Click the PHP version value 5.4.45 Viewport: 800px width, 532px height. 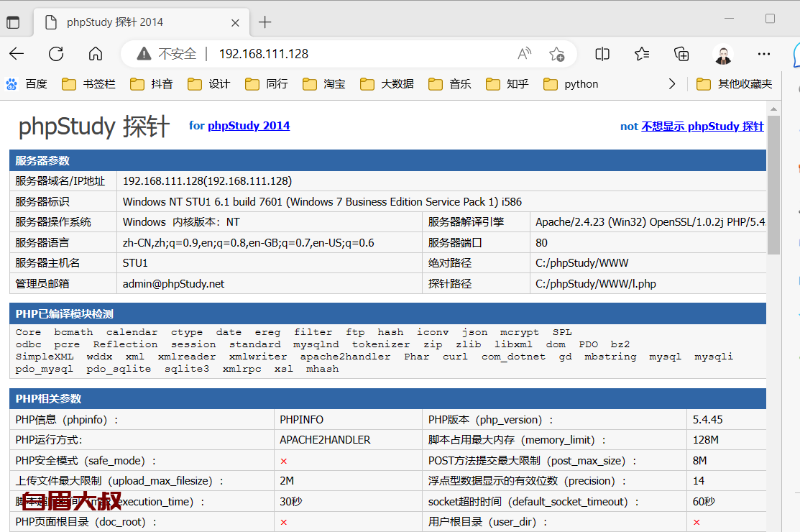[x=708, y=420]
